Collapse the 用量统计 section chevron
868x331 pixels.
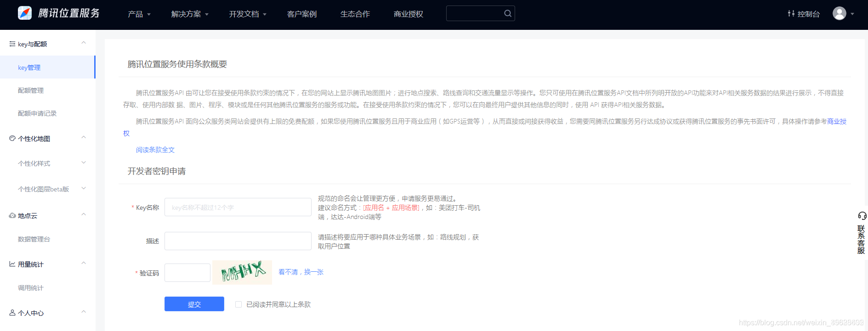tap(84, 263)
